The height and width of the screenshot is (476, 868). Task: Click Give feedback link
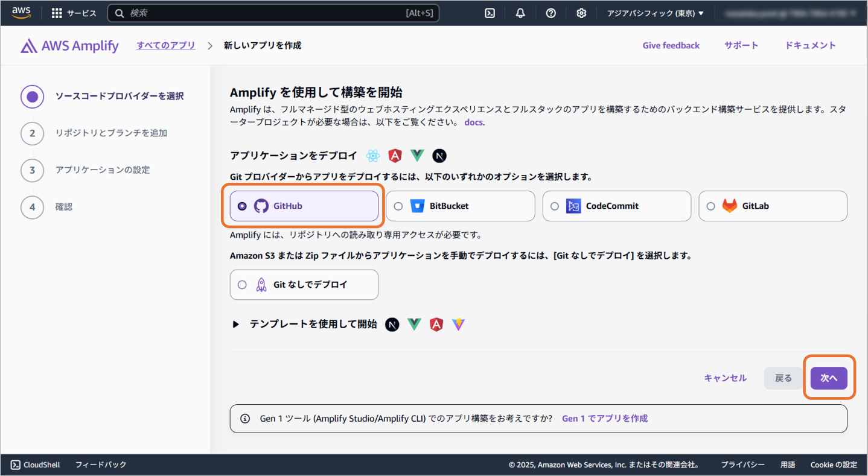(671, 45)
